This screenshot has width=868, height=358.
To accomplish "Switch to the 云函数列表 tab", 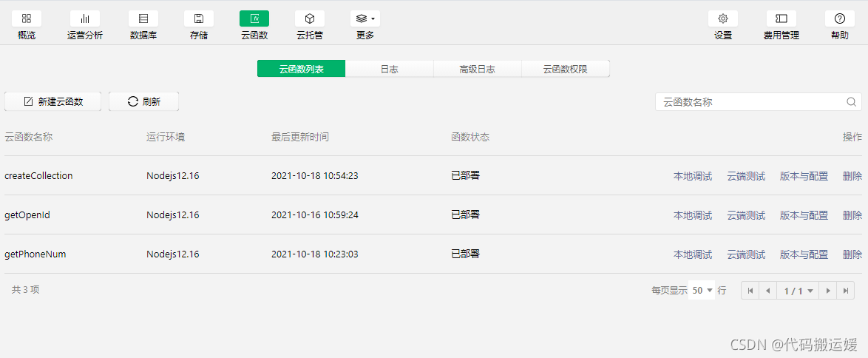I will click(301, 70).
